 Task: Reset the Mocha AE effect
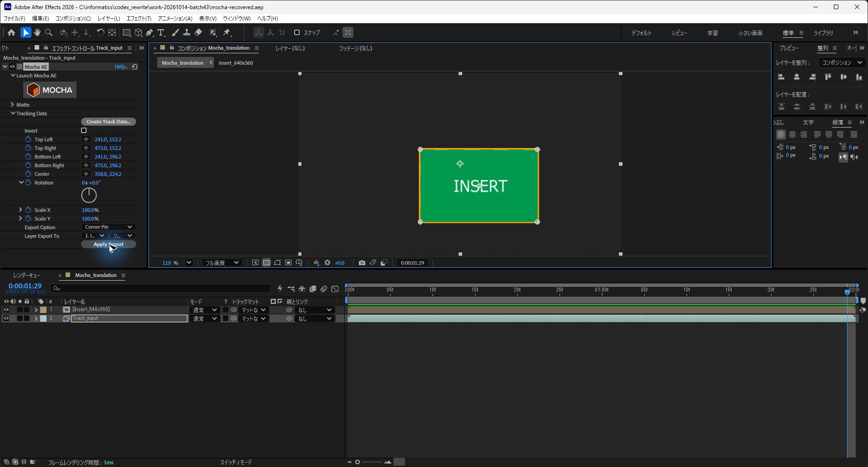(135, 67)
